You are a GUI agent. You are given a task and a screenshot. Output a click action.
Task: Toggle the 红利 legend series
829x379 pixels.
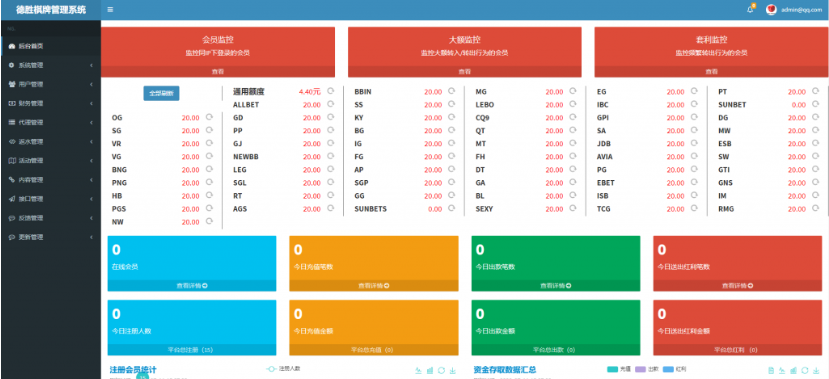674,368
